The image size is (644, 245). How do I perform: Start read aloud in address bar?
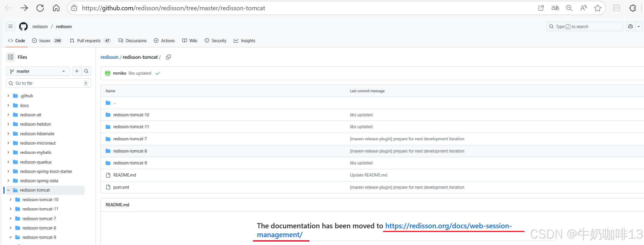click(583, 8)
